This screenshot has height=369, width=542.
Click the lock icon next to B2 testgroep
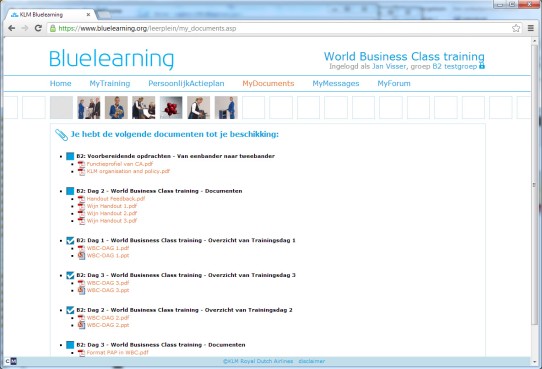(x=482, y=66)
